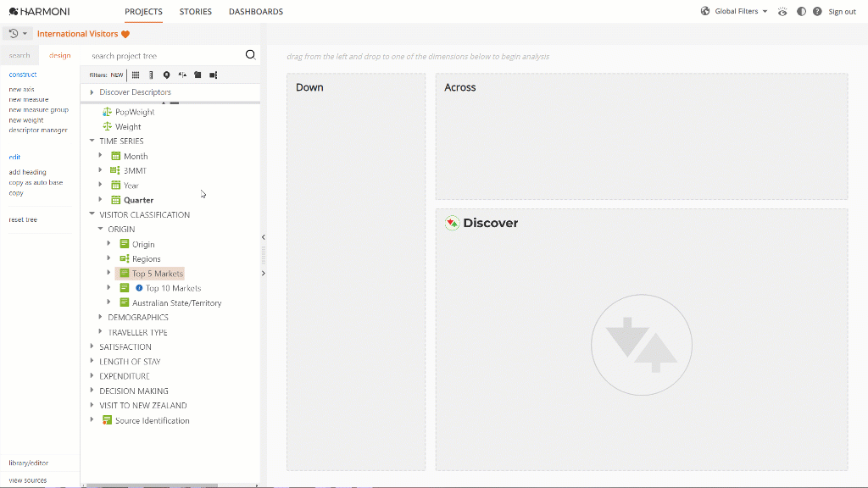Screen dimensions: 868x488
Task: Expand the Quarter node
Action: (x=100, y=199)
